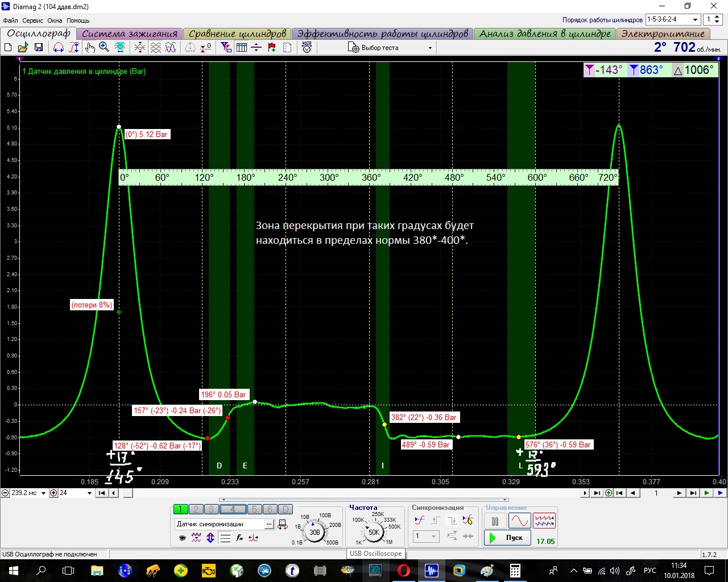Viewport: 728px width, 582px height.
Task: Click the cyan fit-to-screen icon
Action: click(x=120, y=48)
